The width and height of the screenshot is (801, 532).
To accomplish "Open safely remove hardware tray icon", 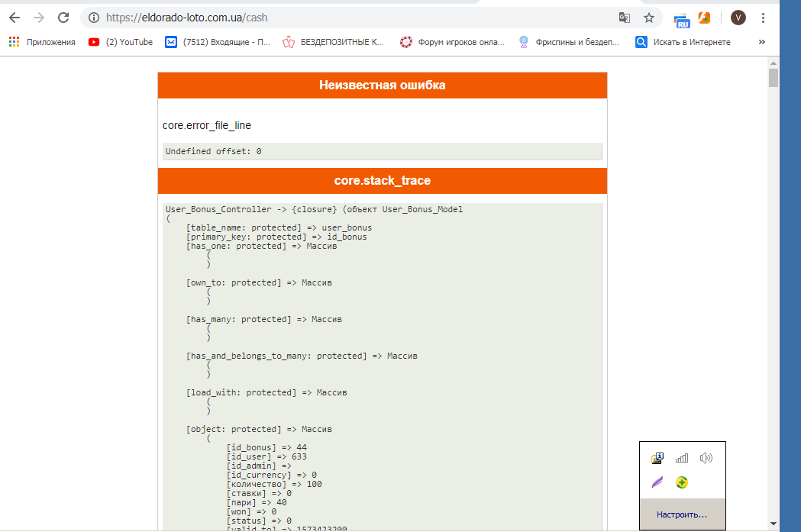I will tap(657, 458).
